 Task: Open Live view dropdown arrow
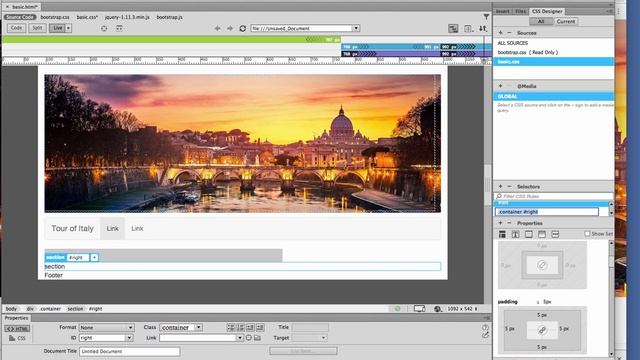pyautogui.click(x=69, y=28)
